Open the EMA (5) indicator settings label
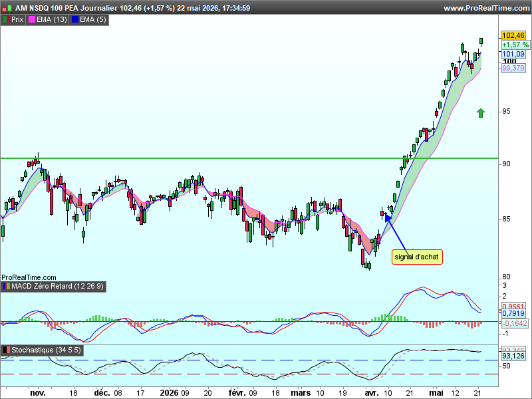The height and width of the screenshot is (399, 532). (93, 20)
